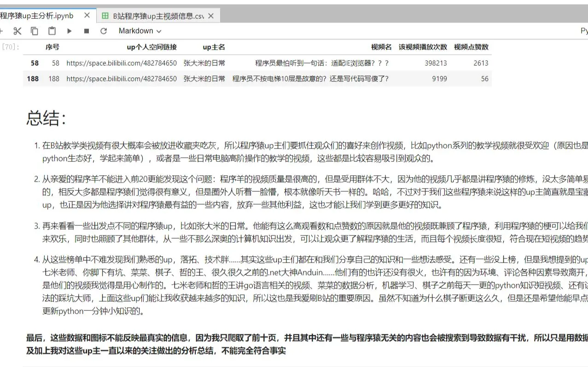The image size is (588, 367).
Task: Click the CSV spreadsheet icon on second tab
Action: click(x=105, y=16)
